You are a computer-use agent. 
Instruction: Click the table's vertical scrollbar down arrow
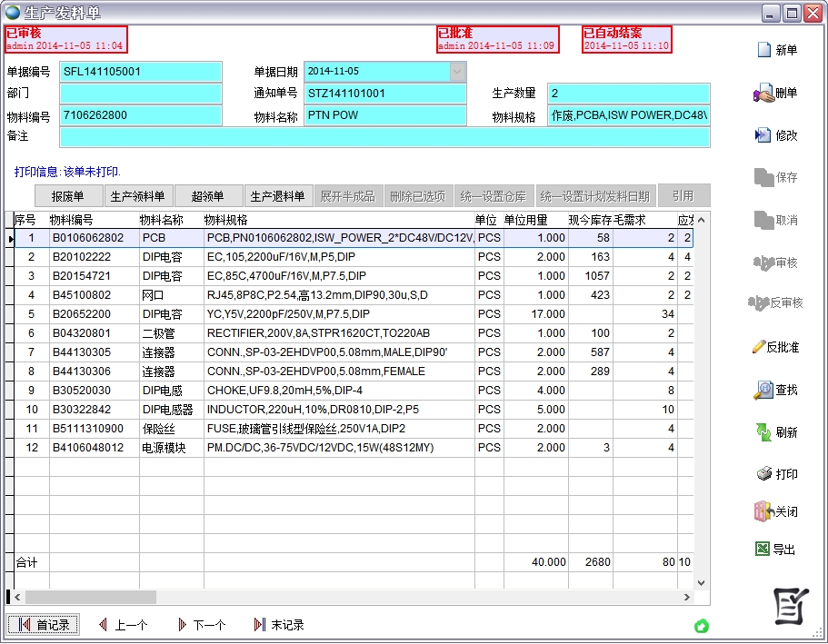pos(701,582)
